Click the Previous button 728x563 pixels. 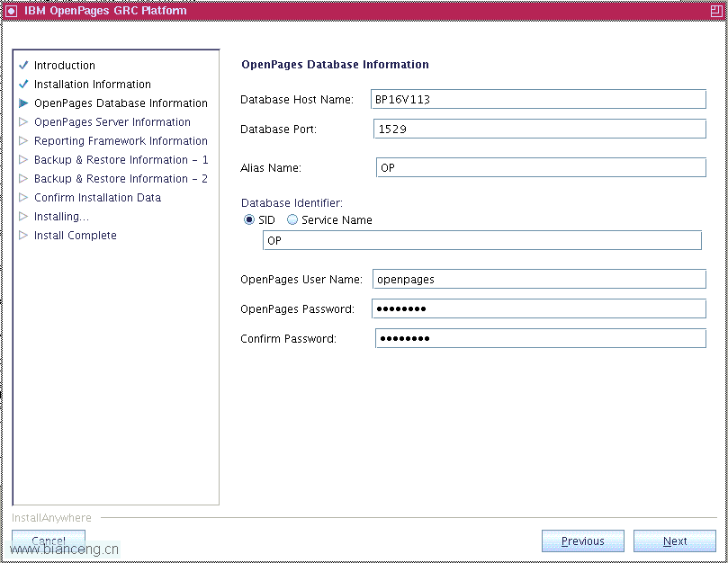coord(583,541)
